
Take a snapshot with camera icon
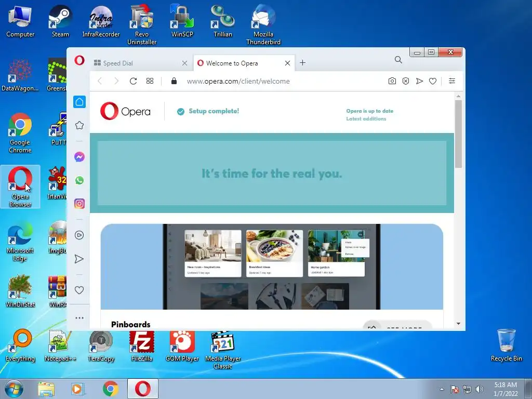click(392, 81)
